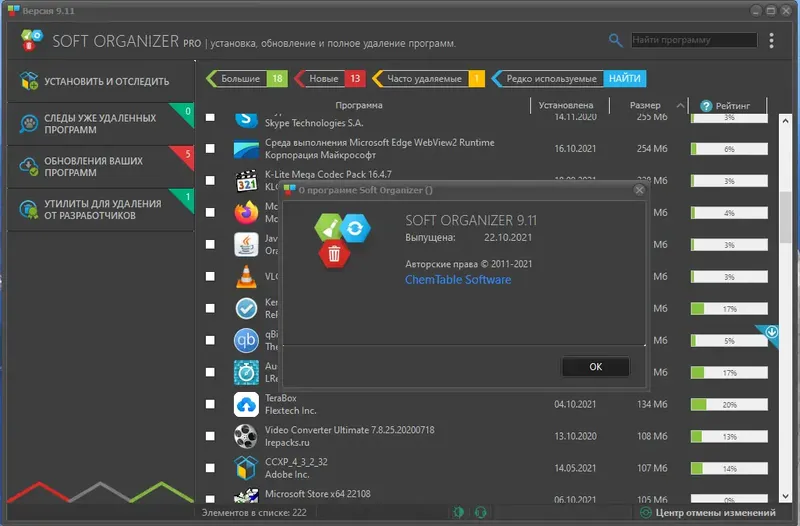Viewport: 800px width, 526px height.
Task: Select the Новые filter tab
Action: (x=330, y=79)
